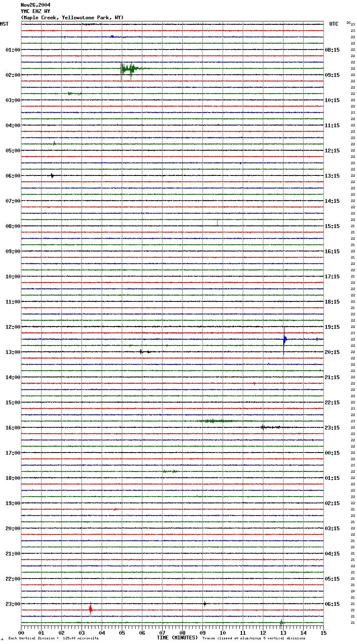
Task: Click the 10:15 UTC time label
Action: click(x=332, y=100)
